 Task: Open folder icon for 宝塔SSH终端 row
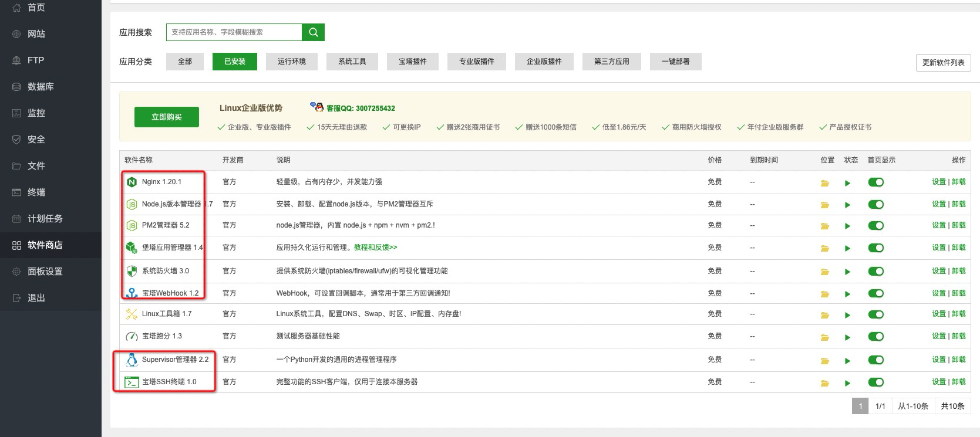(x=825, y=383)
